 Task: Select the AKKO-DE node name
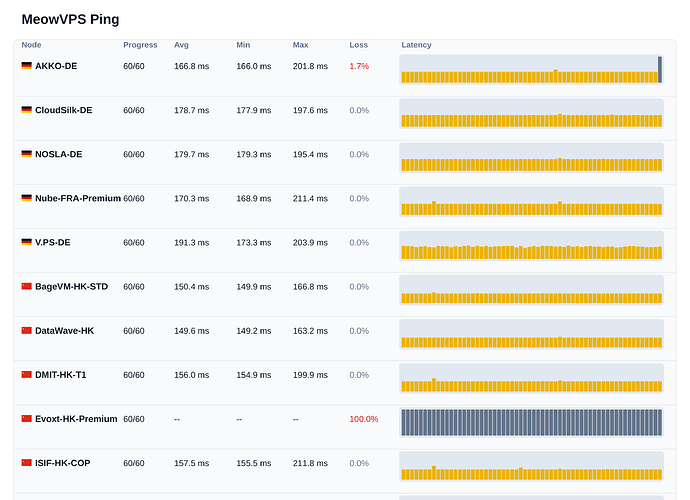click(x=56, y=66)
